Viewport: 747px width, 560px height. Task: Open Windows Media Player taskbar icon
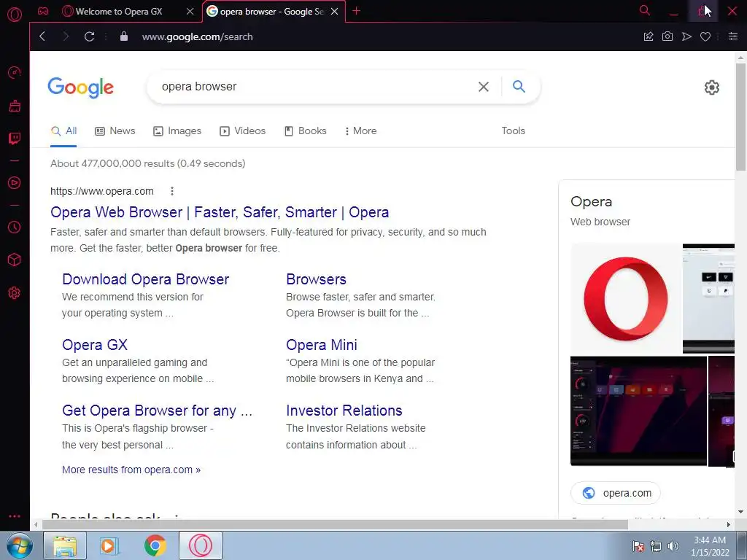coord(109,545)
